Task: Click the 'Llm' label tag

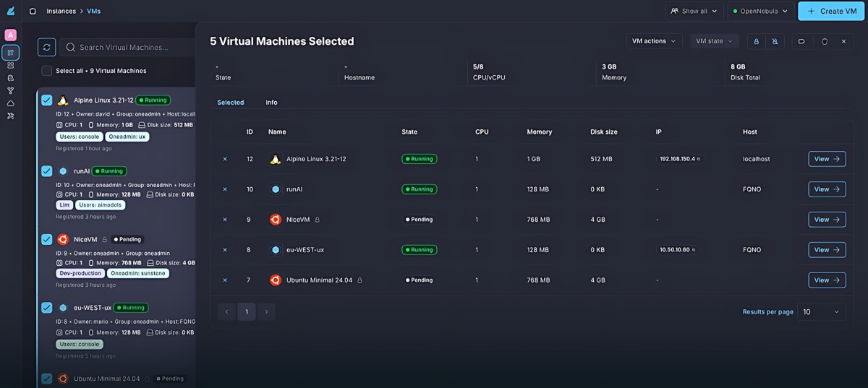Action: (x=64, y=205)
